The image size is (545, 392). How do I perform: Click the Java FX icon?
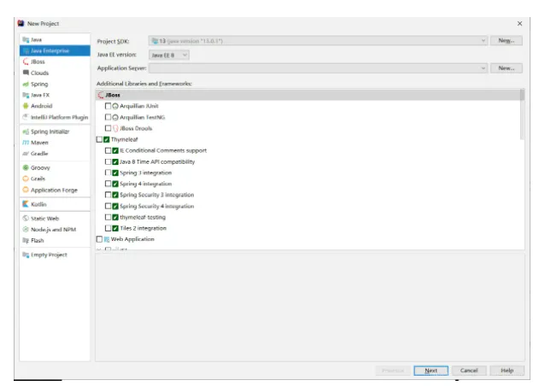coord(26,95)
